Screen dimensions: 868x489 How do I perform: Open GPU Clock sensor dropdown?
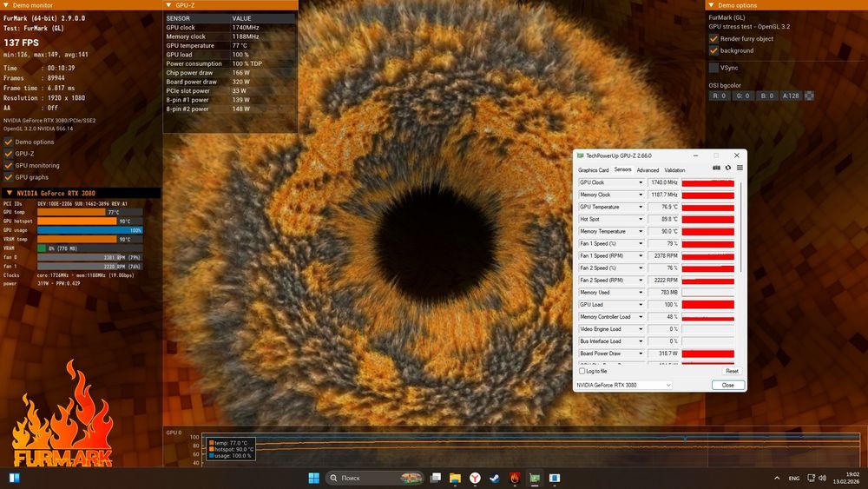(641, 182)
